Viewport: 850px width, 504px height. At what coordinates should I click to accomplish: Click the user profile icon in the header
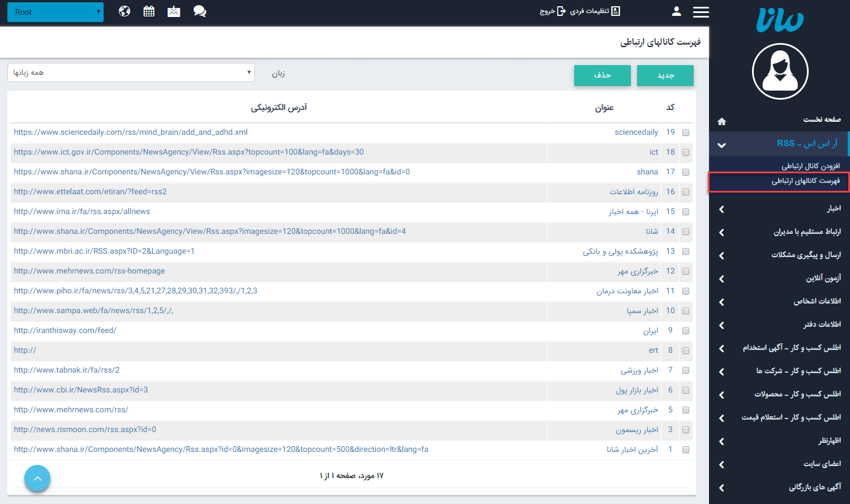click(676, 11)
